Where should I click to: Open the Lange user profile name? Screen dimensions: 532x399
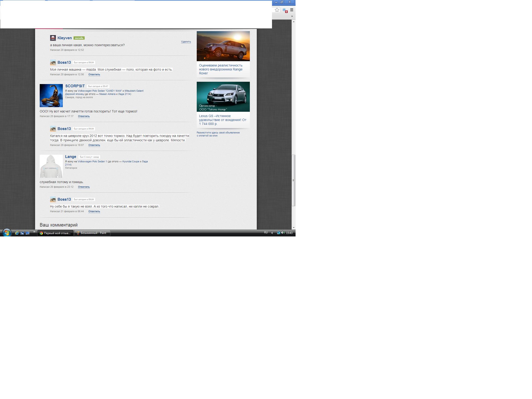pyautogui.click(x=70, y=157)
